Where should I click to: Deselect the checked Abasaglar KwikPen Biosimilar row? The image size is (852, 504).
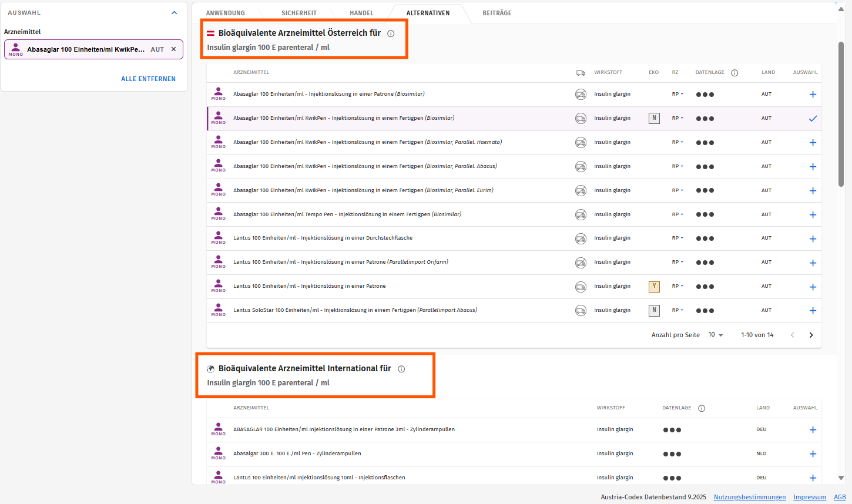(x=813, y=119)
